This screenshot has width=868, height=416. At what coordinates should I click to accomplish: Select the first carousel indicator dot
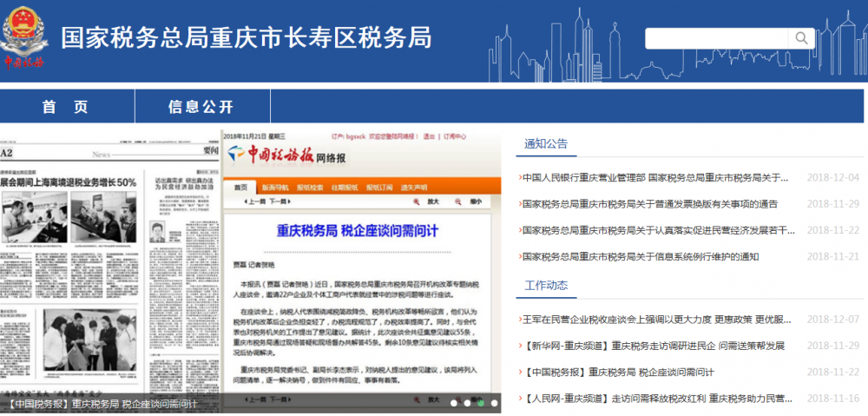coord(453,403)
